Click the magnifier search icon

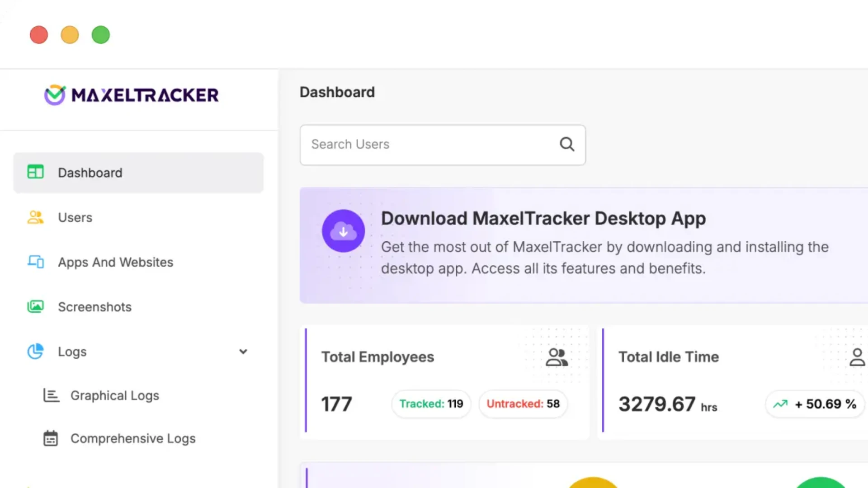pos(567,145)
